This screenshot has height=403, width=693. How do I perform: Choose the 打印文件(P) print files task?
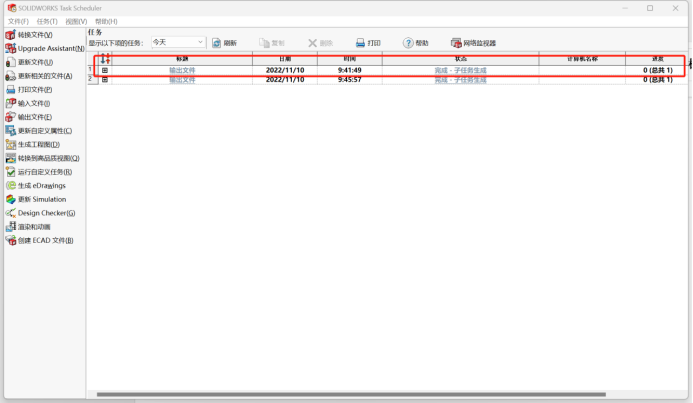coord(29,90)
